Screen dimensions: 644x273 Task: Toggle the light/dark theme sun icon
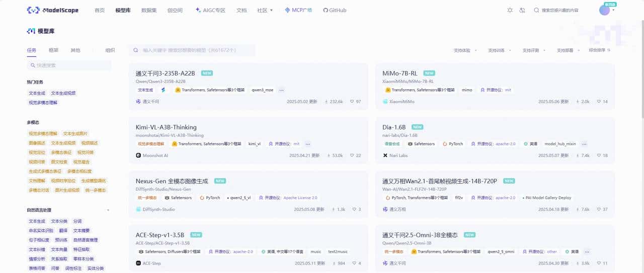510,10
